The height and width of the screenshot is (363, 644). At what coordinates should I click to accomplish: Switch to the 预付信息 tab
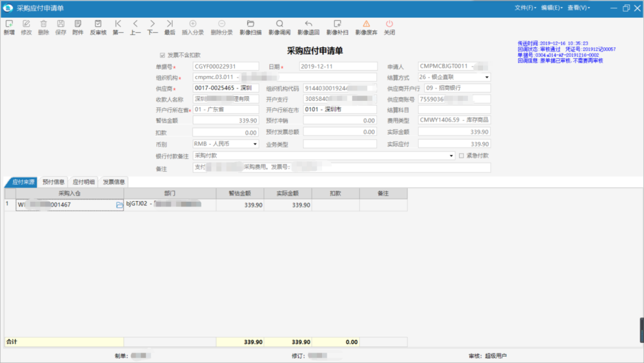coord(54,182)
